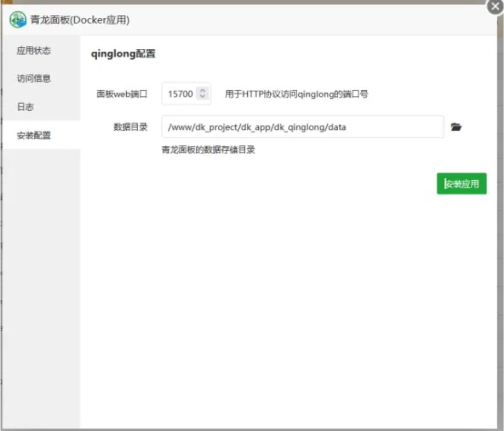Screen dimensions: 504x431
Task: Click the Qinglong logo in the title bar
Action: pos(18,20)
